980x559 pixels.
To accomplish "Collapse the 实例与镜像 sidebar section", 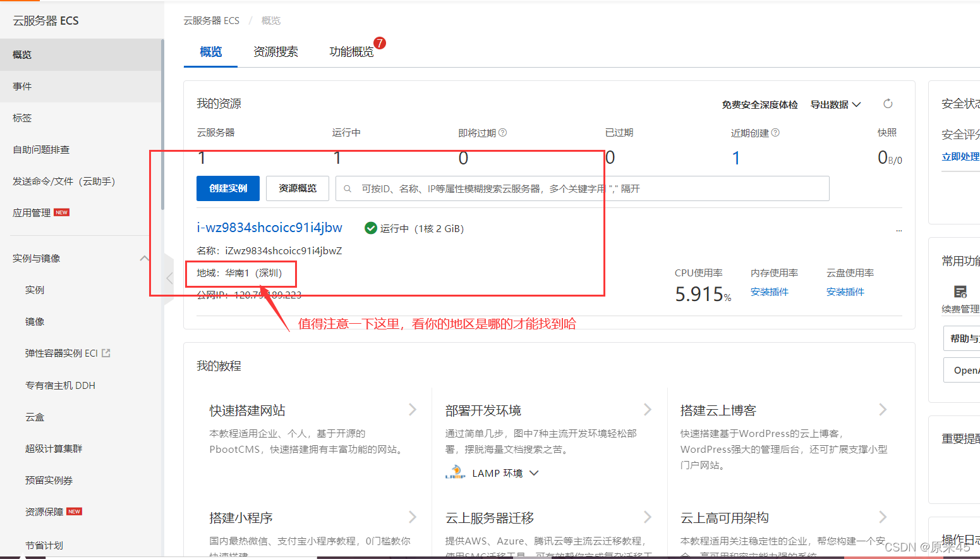I will [144, 258].
